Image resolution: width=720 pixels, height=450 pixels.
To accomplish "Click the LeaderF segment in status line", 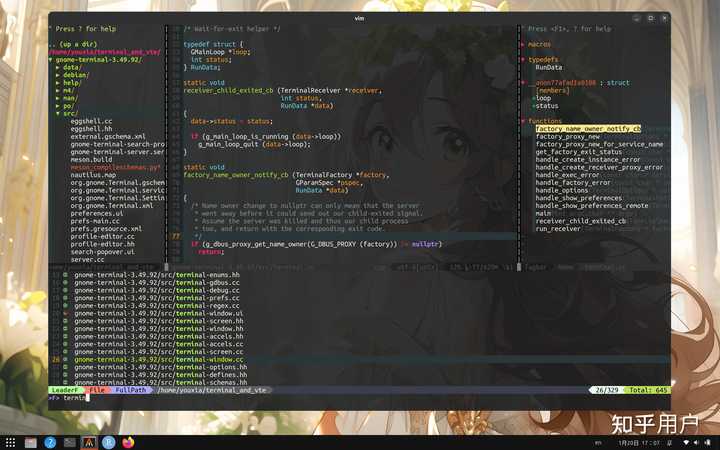I will pos(64,390).
